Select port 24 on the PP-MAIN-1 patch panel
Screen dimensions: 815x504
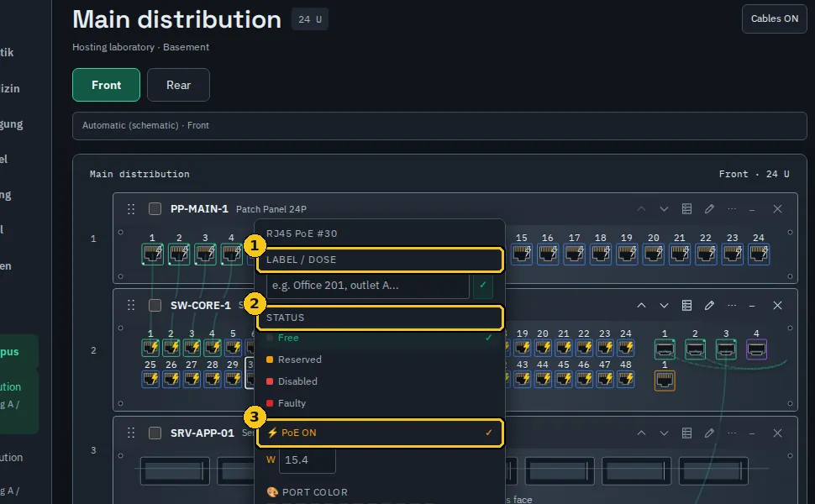(x=759, y=255)
